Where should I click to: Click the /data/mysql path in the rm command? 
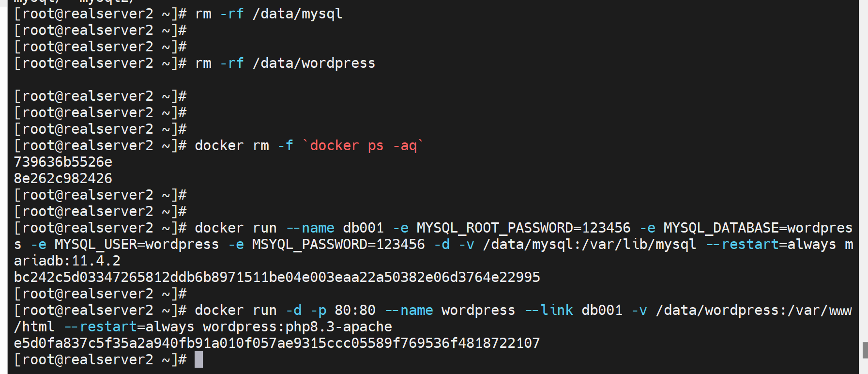click(x=297, y=14)
